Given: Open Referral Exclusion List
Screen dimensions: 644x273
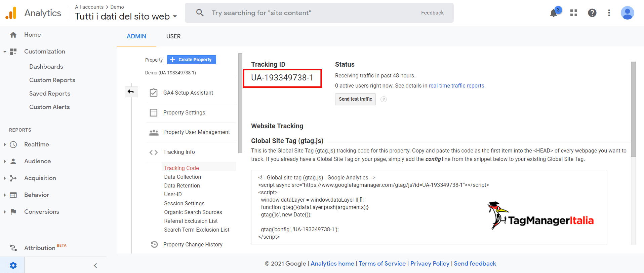Looking at the screenshot, I should 191,221.
